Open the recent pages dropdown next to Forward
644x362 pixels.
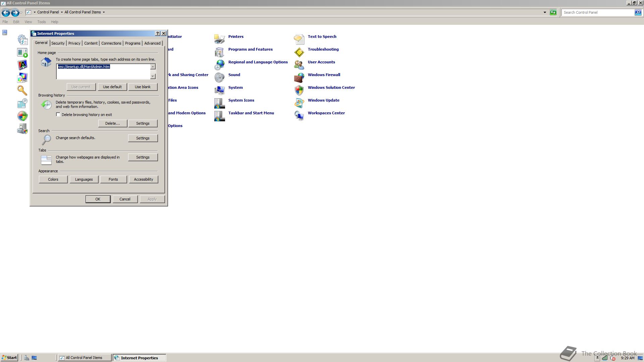[x=21, y=13]
